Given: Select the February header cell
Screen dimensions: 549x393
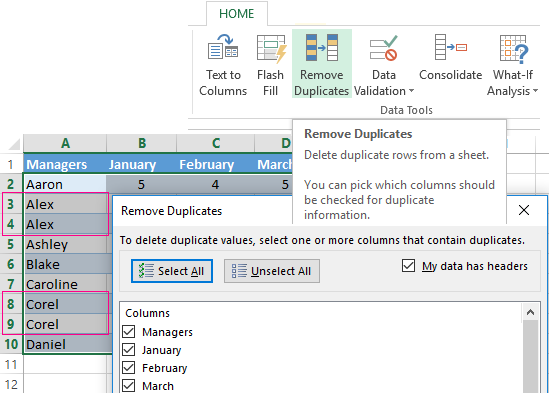Looking at the screenshot, I should coord(216,164).
